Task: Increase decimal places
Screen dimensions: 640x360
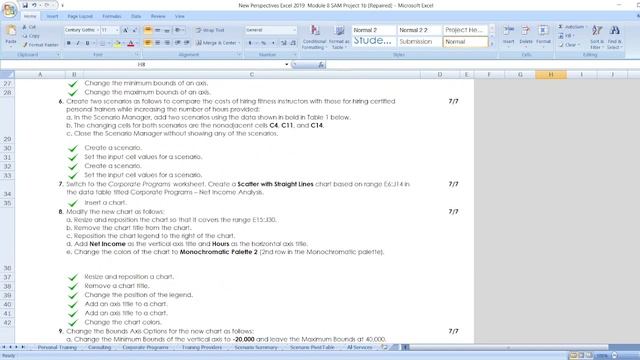Action: click(x=284, y=43)
